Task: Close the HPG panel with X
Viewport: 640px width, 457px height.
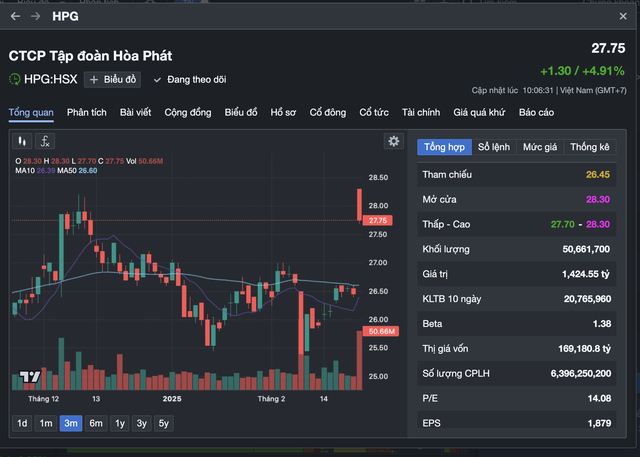Action: (624, 17)
